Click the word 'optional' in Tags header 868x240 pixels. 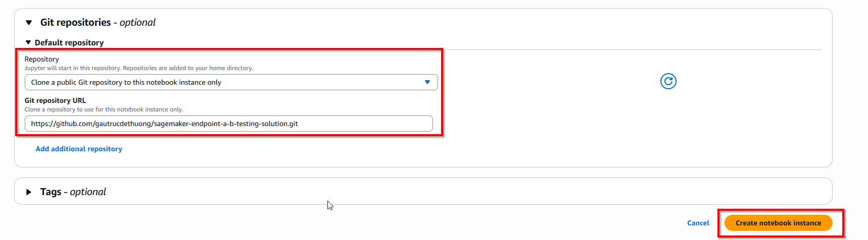[x=88, y=192]
